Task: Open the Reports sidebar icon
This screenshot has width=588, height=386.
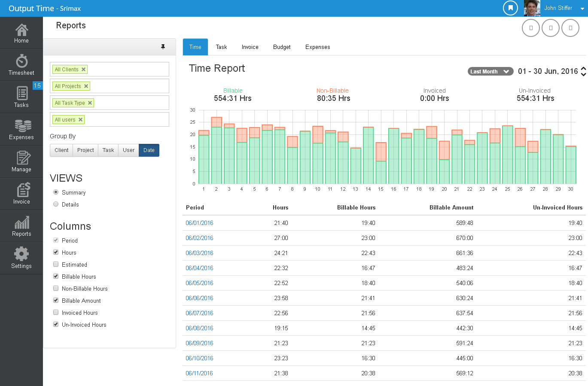Action: [21, 226]
